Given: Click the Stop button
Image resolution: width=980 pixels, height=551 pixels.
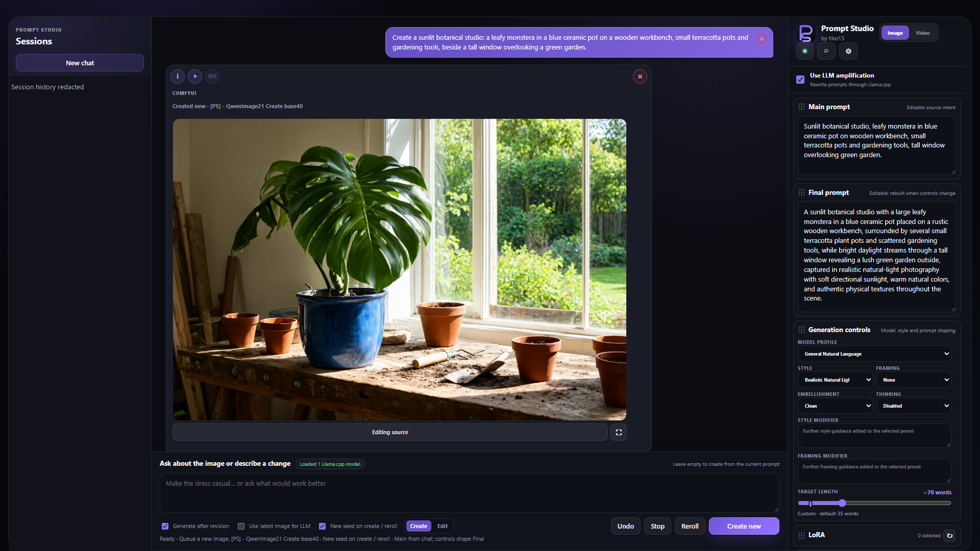Looking at the screenshot, I should click(x=657, y=526).
